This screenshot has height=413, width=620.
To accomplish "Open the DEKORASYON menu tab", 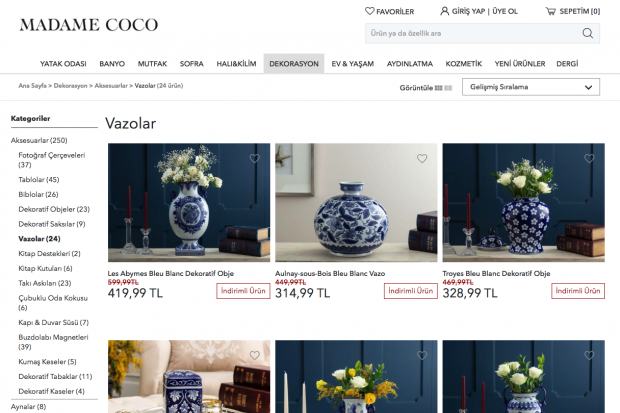I will (x=294, y=64).
